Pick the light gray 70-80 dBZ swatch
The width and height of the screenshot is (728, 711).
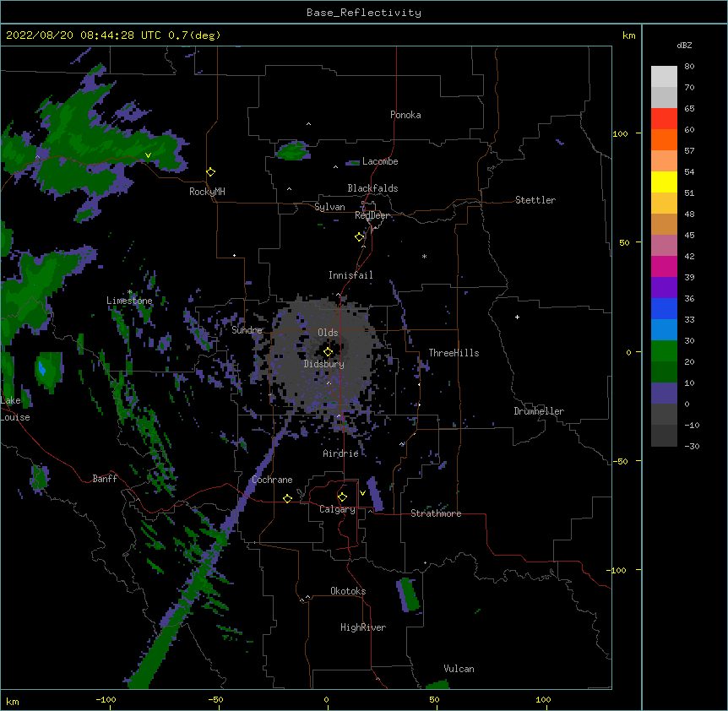[664, 77]
